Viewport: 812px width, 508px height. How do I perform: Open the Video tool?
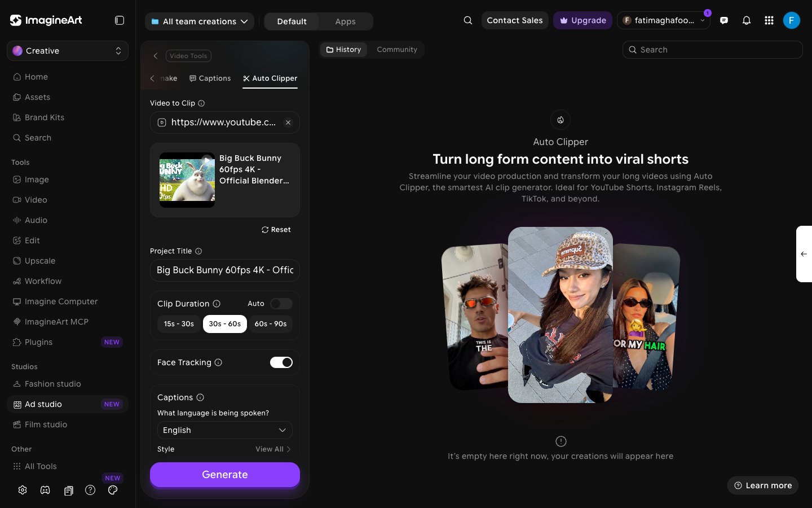[68, 200]
